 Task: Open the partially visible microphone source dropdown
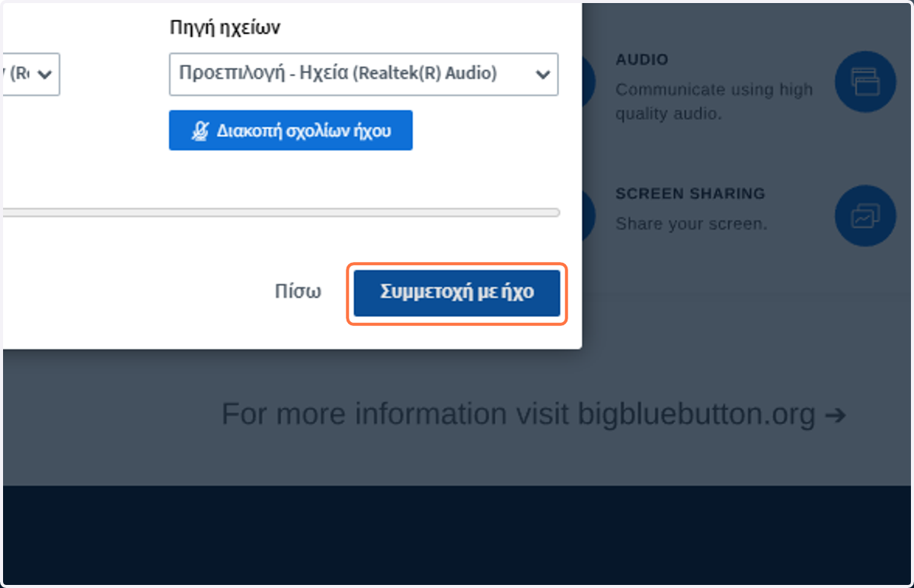click(x=30, y=74)
